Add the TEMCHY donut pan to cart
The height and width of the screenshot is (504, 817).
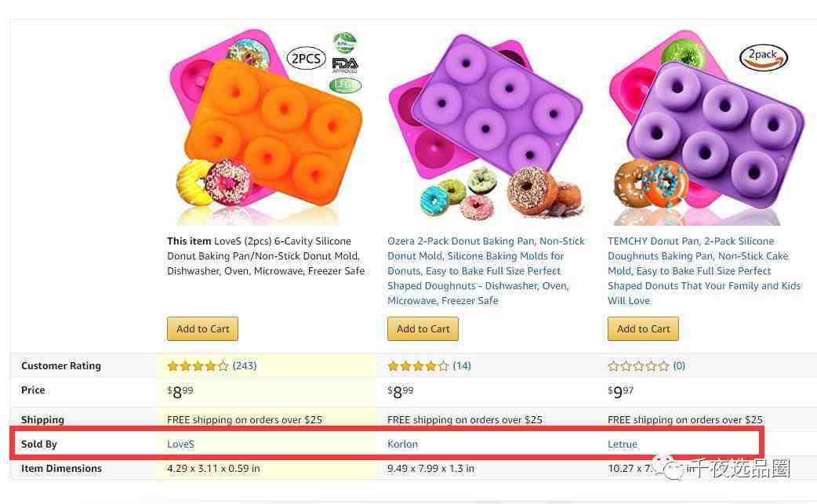pyautogui.click(x=643, y=328)
